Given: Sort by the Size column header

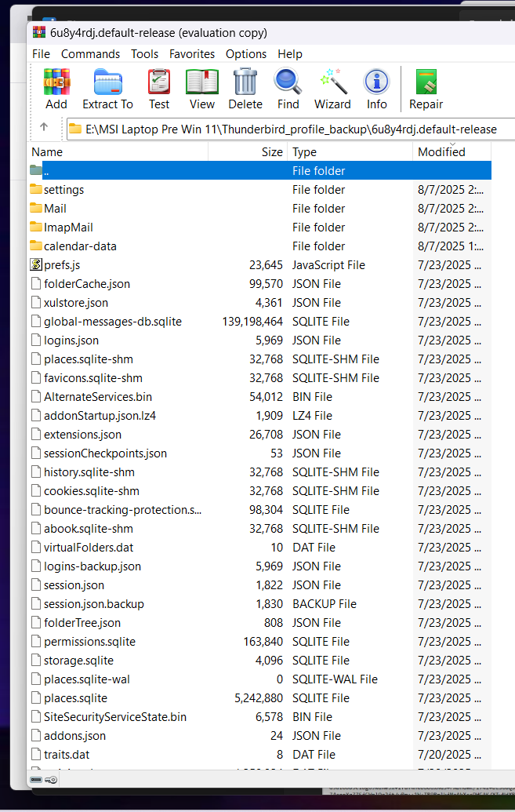Looking at the screenshot, I should (x=248, y=151).
